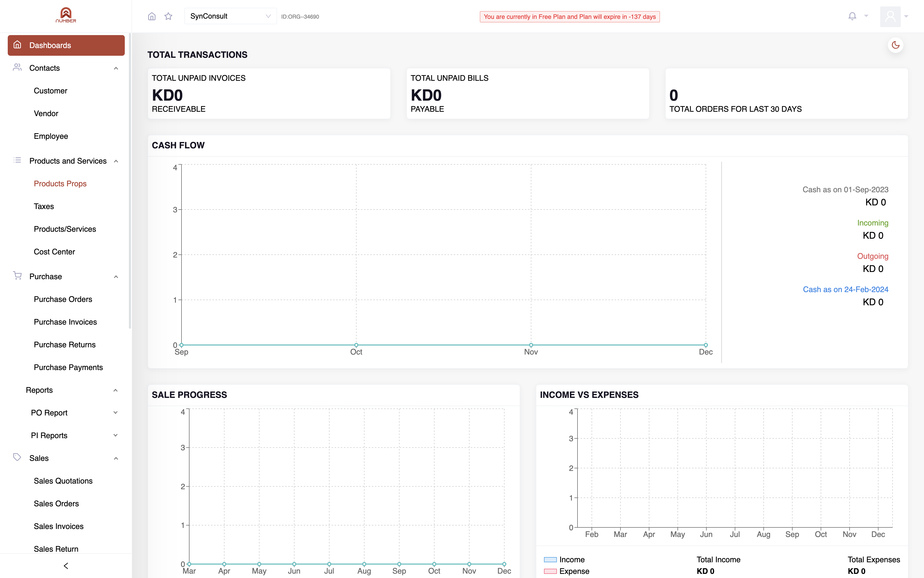Open the Customer page
This screenshot has width=924, height=578.
[x=50, y=91]
